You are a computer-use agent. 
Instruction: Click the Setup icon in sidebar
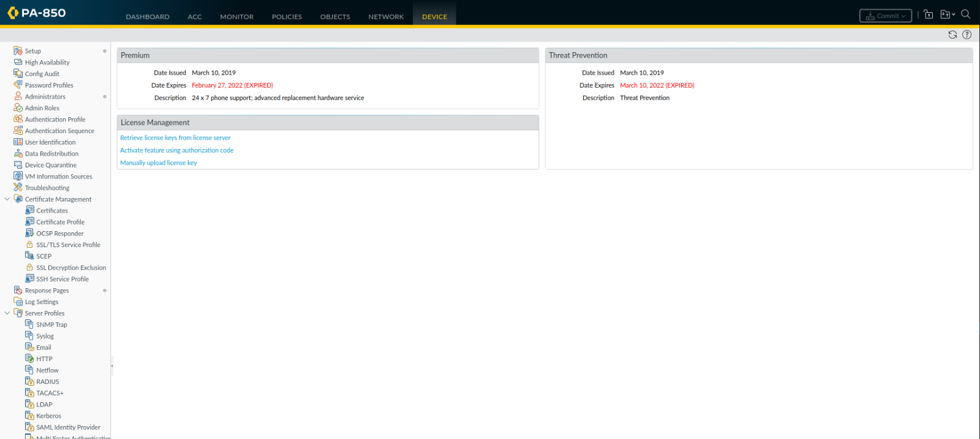(18, 51)
